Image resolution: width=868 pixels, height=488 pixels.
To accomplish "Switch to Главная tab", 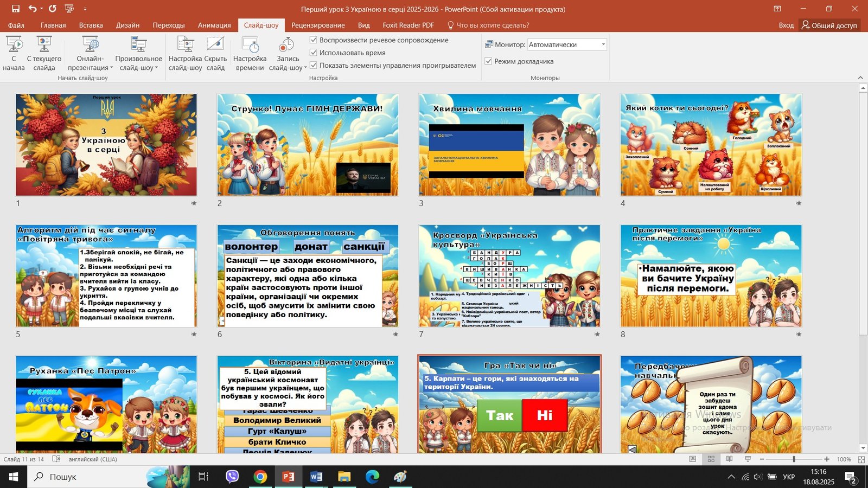I will point(53,25).
